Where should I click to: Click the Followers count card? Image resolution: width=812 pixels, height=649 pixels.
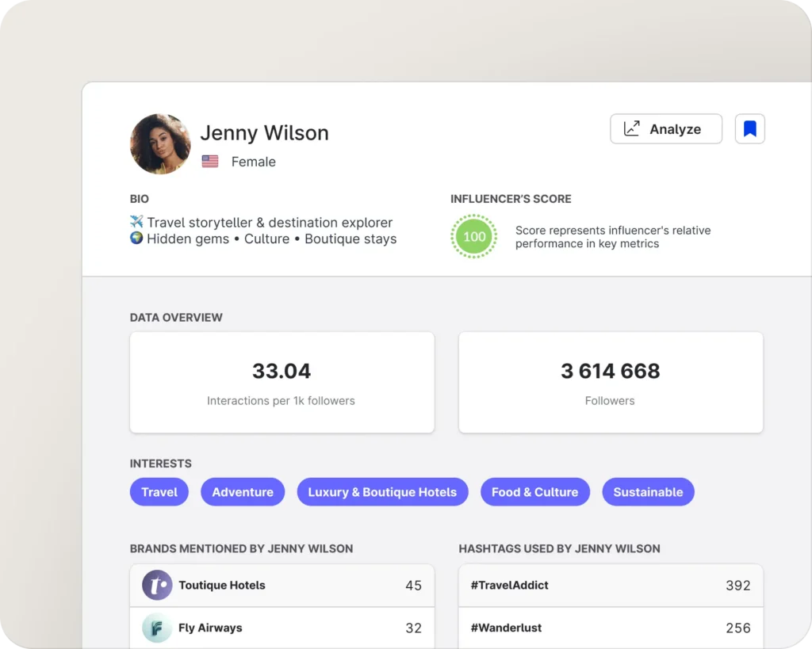[x=611, y=383]
